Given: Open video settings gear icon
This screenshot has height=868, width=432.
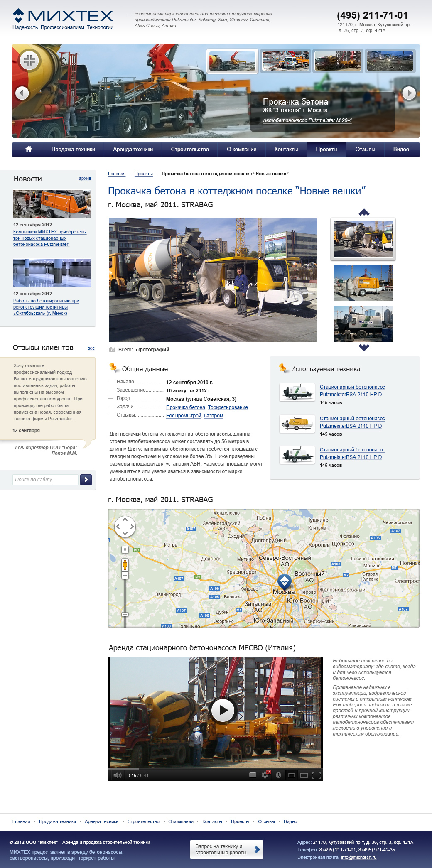Looking at the screenshot, I should click(x=265, y=775).
